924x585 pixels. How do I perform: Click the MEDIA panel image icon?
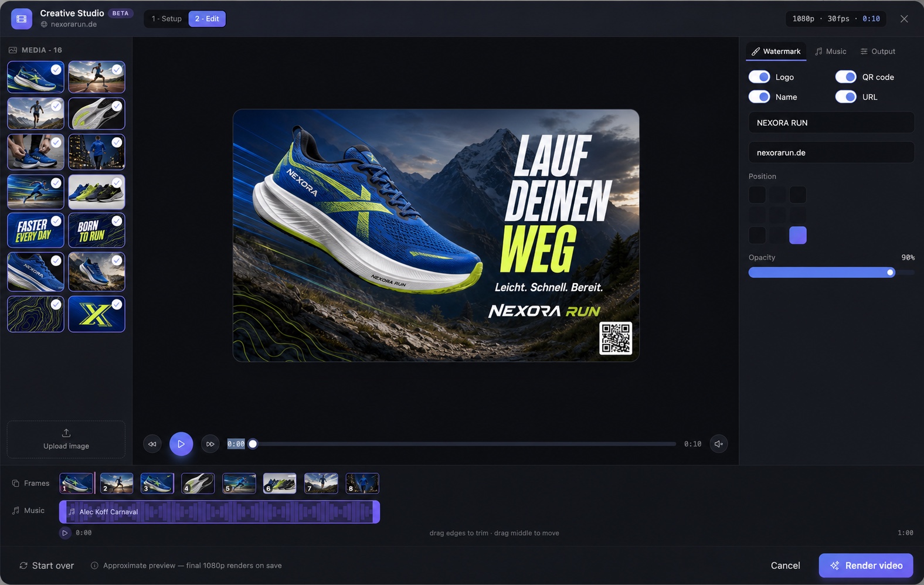[x=13, y=50]
